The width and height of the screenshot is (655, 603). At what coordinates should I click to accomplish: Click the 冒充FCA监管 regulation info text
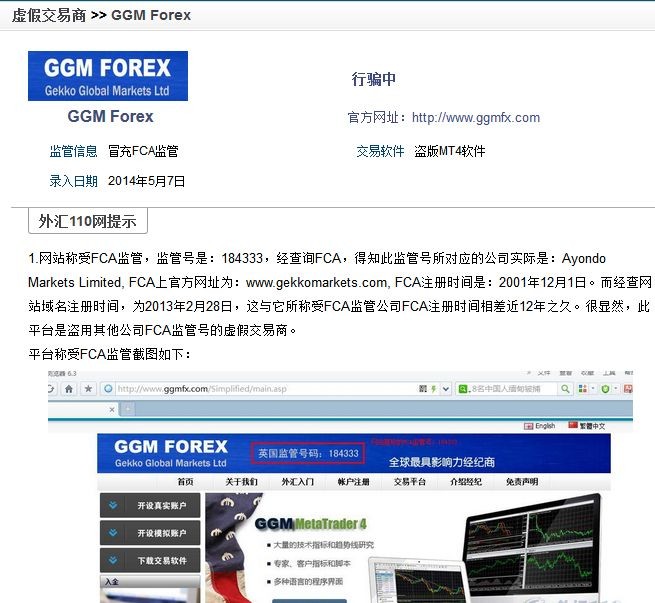tap(143, 151)
